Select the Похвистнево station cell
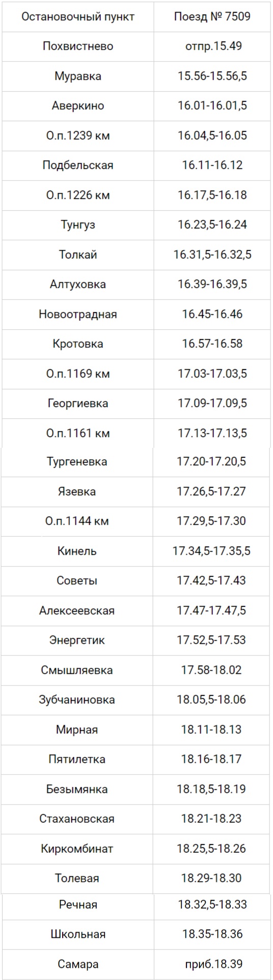The width and height of the screenshot is (273, 980). 77,46
